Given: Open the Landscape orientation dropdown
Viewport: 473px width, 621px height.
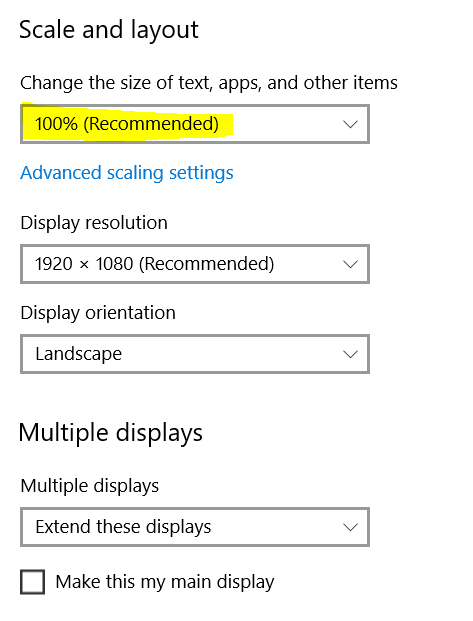Looking at the screenshot, I should click(195, 354).
